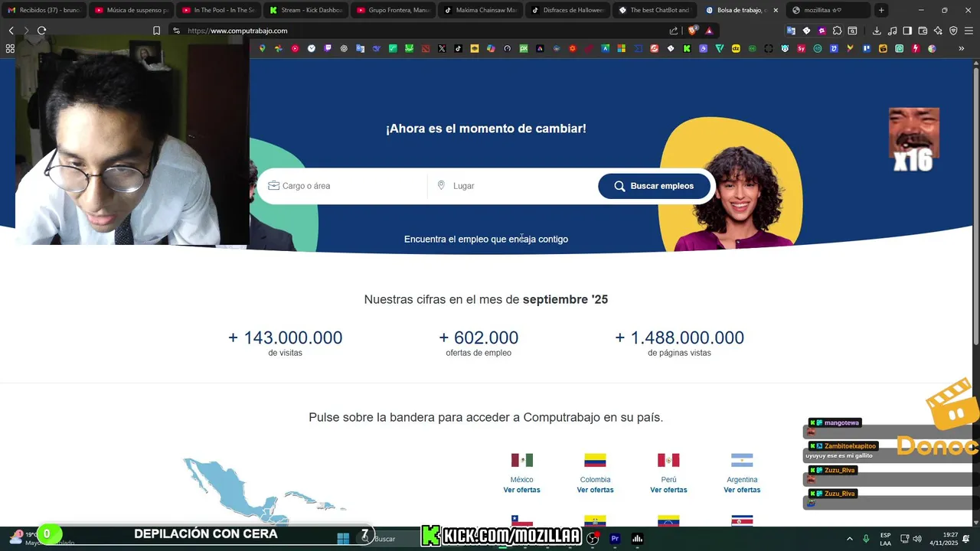Click the Colombia flag icon
Viewport: 980px width, 551px height.
(x=595, y=460)
